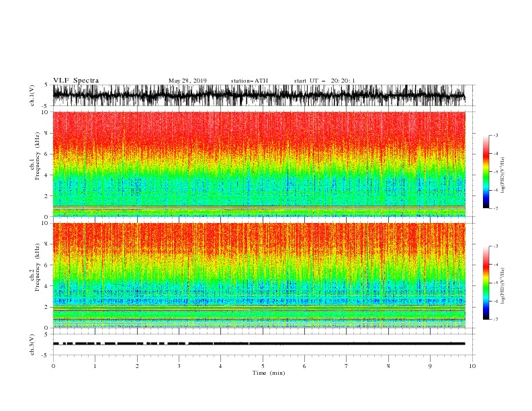Click the ch.1 waveform trace panel

pos(259,95)
